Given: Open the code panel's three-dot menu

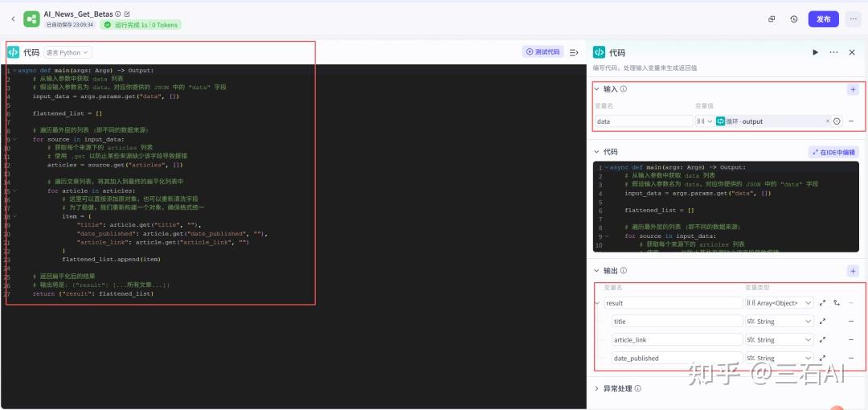Looking at the screenshot, I should (833, 52).
